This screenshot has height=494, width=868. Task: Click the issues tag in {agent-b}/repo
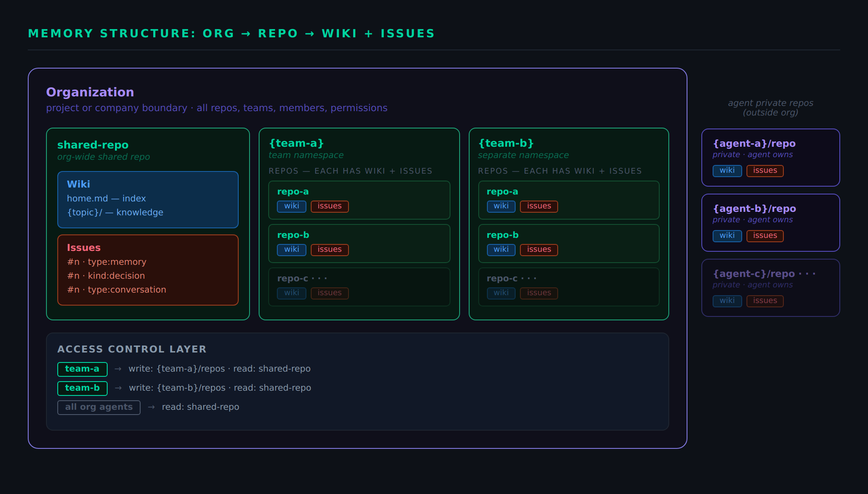(x=765, y=236)
